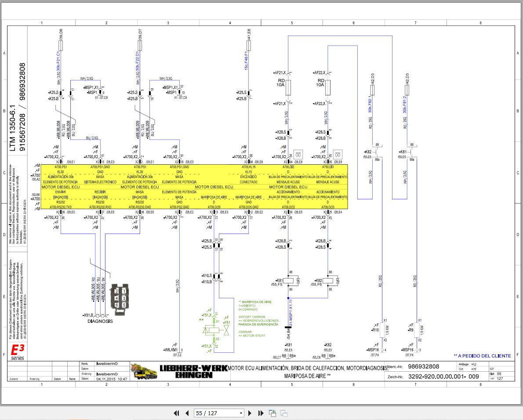Jump to the first page
The image size is (523, 420).
click(176, 413)
